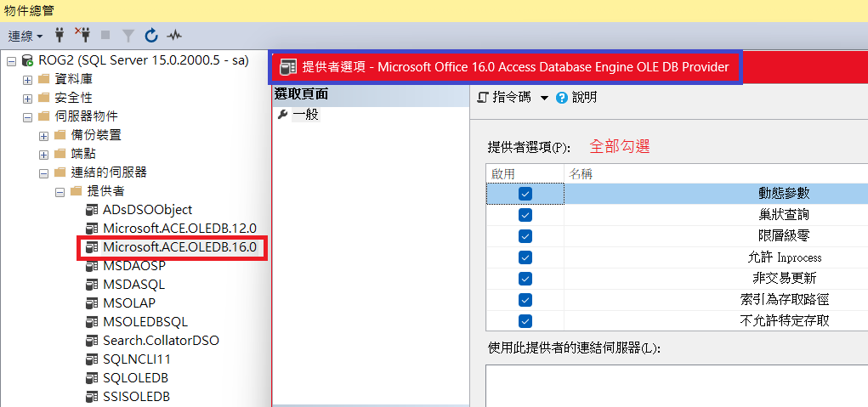Click the MSDAOSP provider icon
868x407 pixels.
click(x=92, y=267)
